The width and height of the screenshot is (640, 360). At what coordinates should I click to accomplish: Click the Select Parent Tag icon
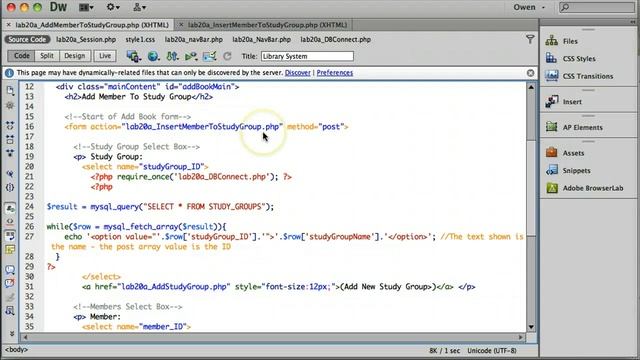10,173
